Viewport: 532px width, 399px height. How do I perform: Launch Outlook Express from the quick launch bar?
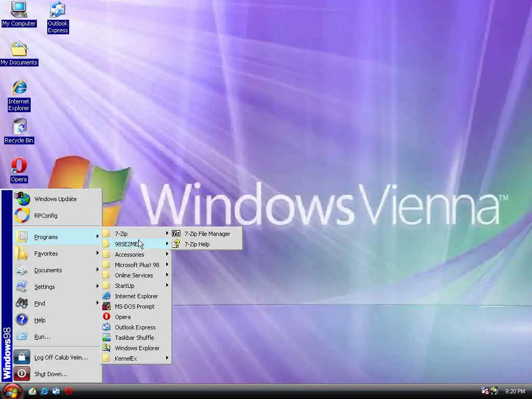click(56, 391)
